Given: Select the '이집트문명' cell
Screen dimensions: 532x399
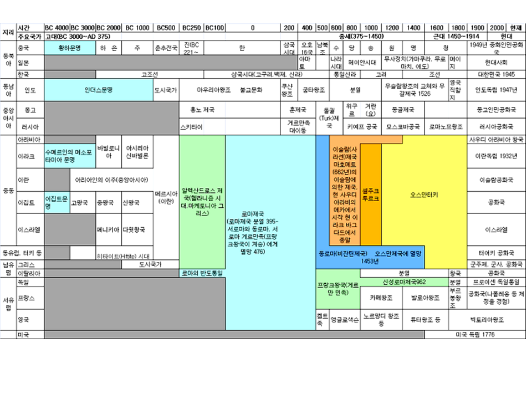Looking at the screenshot, I should tap(57, 202).
